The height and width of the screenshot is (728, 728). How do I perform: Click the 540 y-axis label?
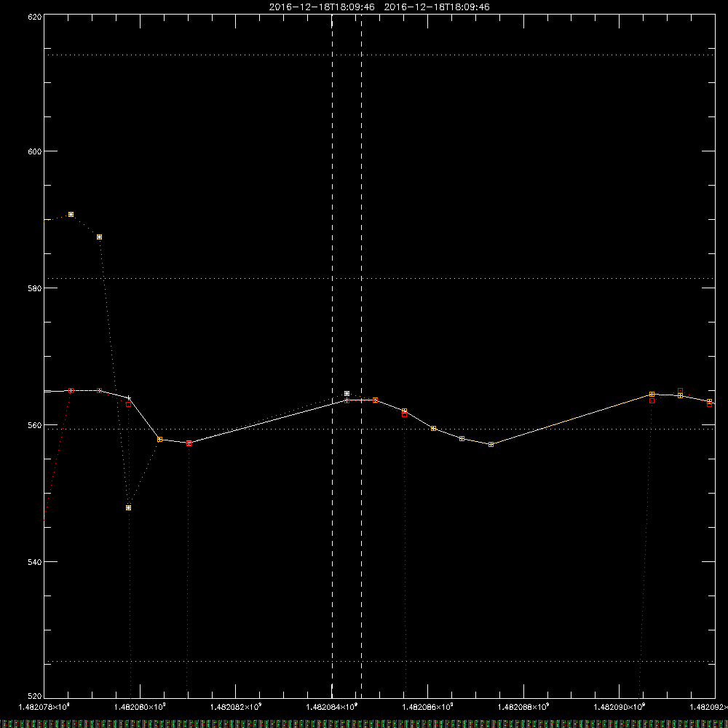[35, 562]
